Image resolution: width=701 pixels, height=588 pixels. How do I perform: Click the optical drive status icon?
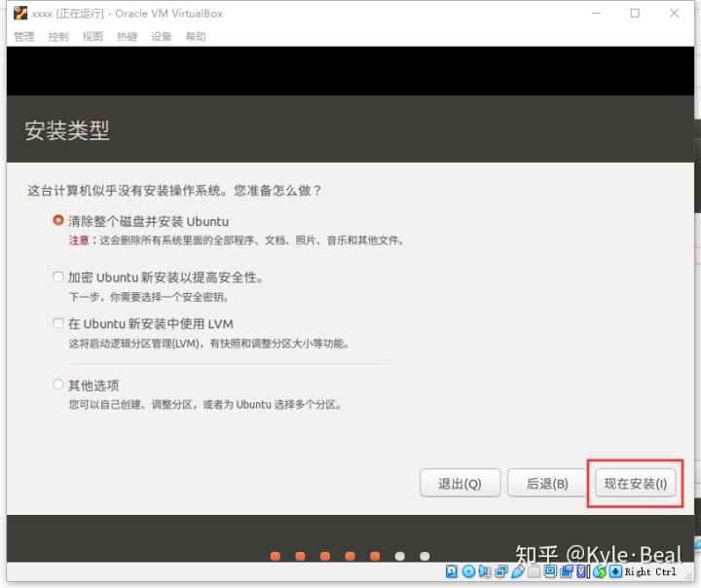click(x=468, y=571)
